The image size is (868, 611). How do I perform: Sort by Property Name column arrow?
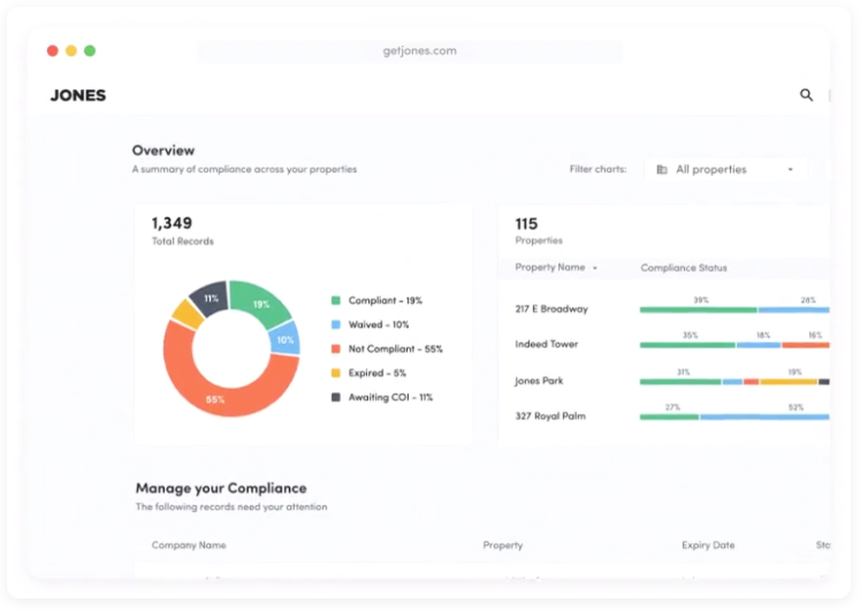tap(595, 268)
